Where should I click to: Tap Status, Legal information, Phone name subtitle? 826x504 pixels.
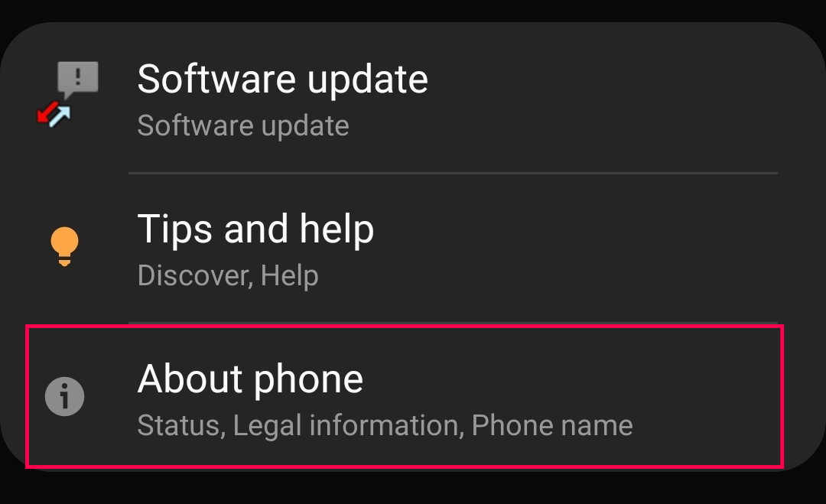pos(385,425)
